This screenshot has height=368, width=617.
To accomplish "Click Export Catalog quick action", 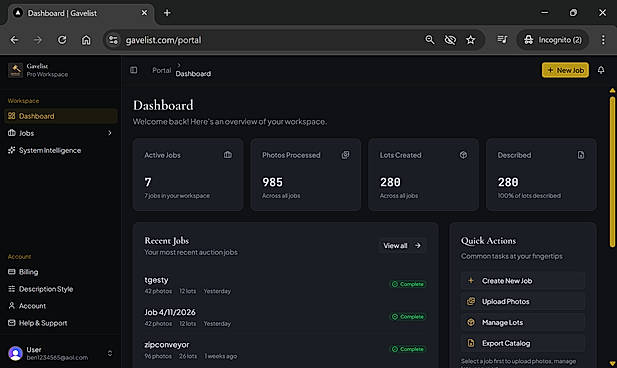I will pos(523,343).
